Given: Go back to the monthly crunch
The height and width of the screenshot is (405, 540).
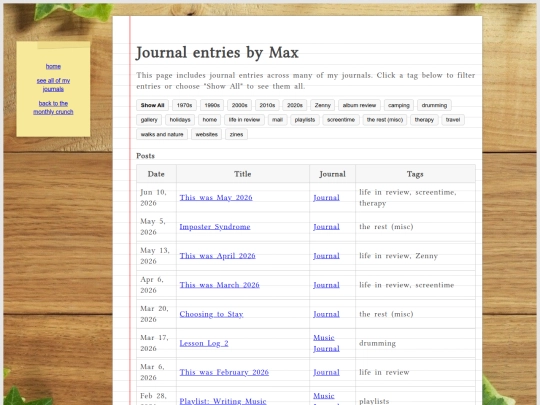Looking at the screenshot, I should pyautogui.click(x=53, y=107).
